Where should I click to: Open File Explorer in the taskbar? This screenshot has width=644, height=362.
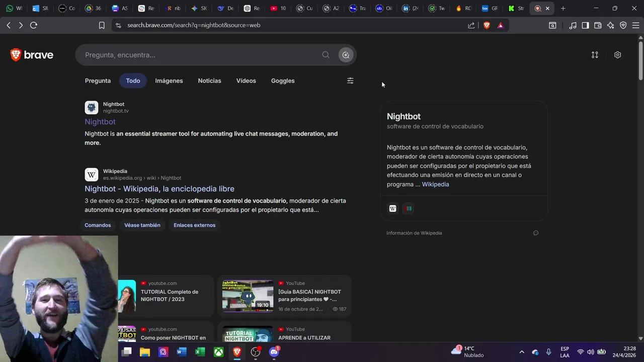tap(145, 352)
